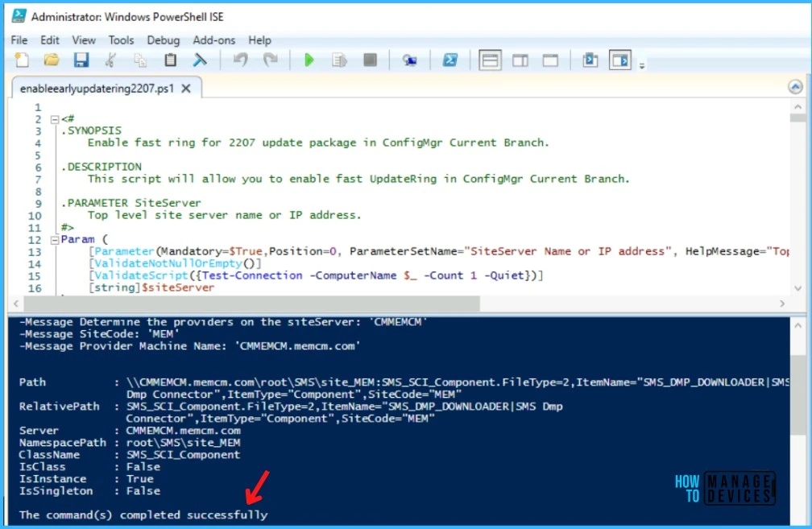Open the File menu
This screenshot has width=812, height=529.
coord(19,40)
